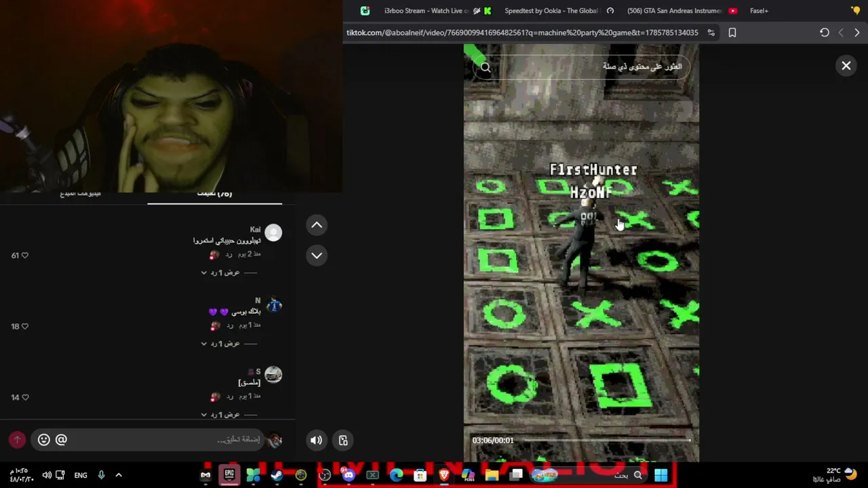Click the green pinned tab icon

(x=365, y=11)
